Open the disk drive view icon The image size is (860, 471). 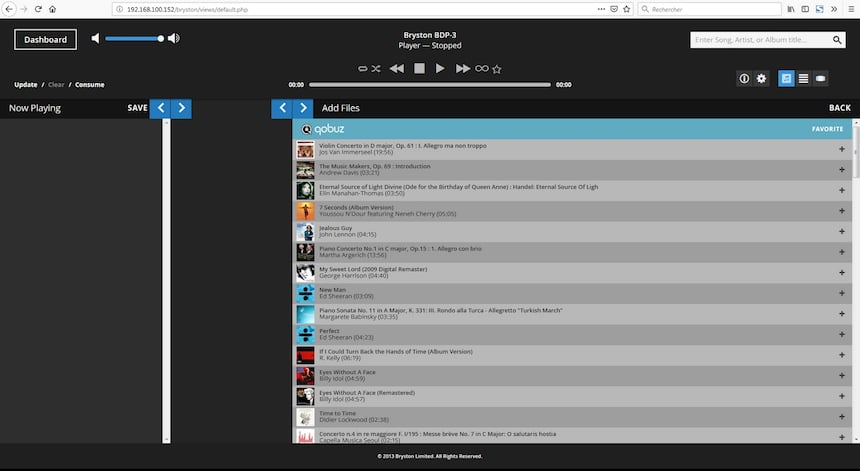[x=821, y=78]
